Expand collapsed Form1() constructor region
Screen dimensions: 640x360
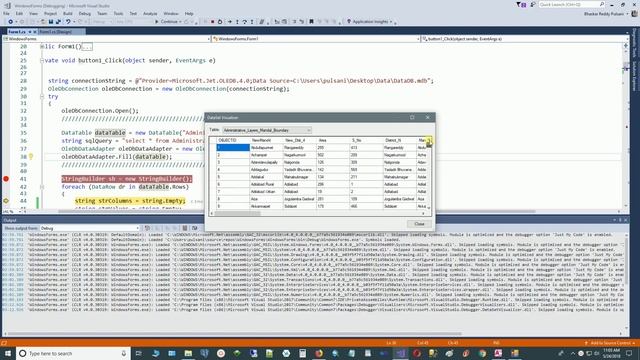[x=42, y=47]
